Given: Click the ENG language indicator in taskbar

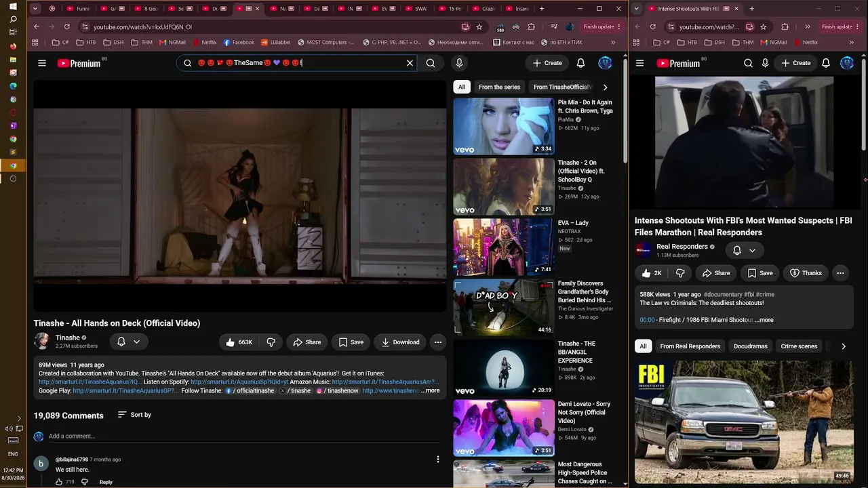Looking at the screenshot, I should [x=13, y=454].
